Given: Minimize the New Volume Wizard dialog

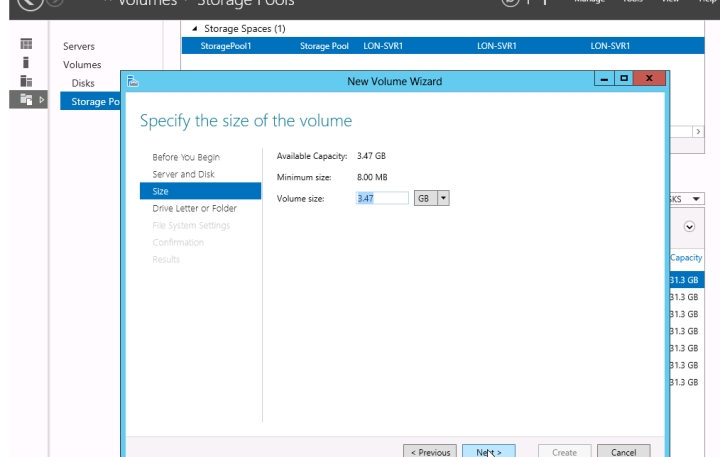Looking at the screenshot, I should point(604,78).
